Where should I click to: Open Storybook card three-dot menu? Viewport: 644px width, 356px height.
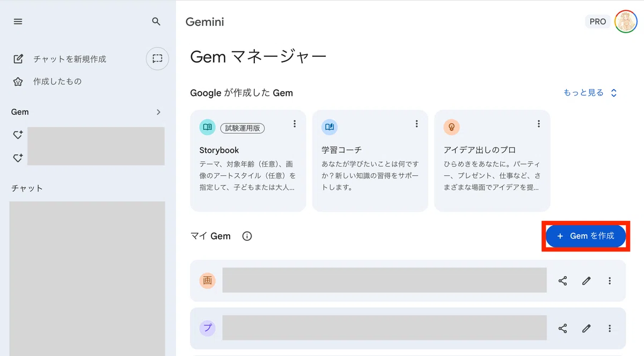[295, 124]
